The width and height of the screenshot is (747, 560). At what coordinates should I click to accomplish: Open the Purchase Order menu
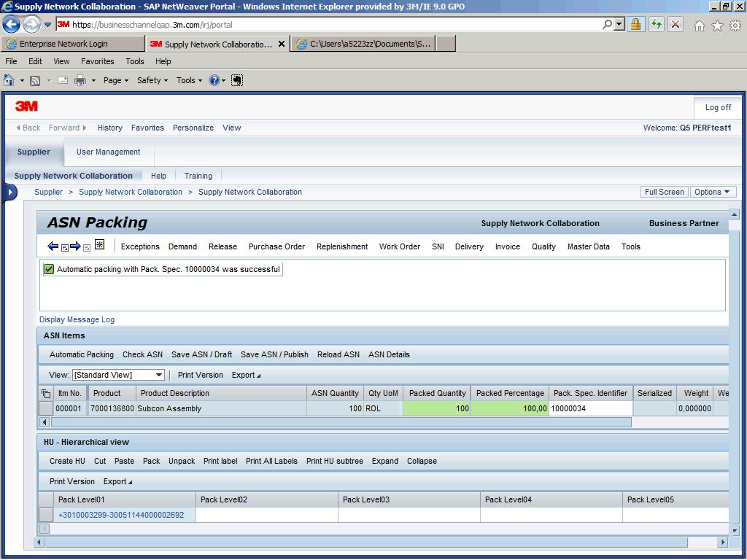click(276, 246)
